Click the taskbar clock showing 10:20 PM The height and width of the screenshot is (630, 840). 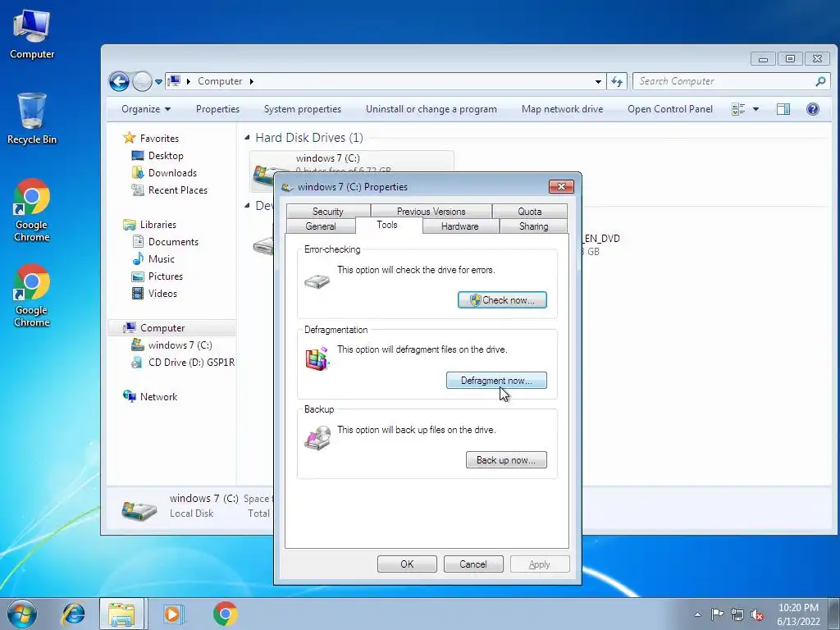click(798, 614)
